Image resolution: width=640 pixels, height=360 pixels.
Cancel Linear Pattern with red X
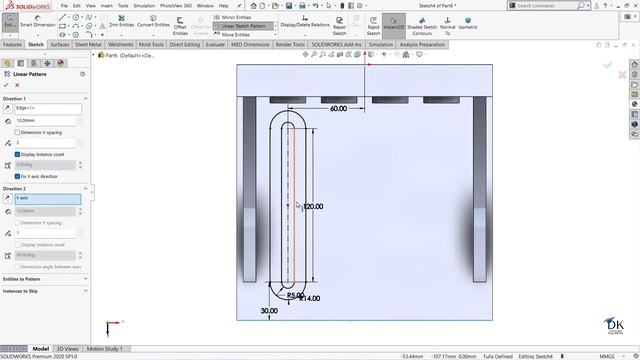click(x=17, y=85)
